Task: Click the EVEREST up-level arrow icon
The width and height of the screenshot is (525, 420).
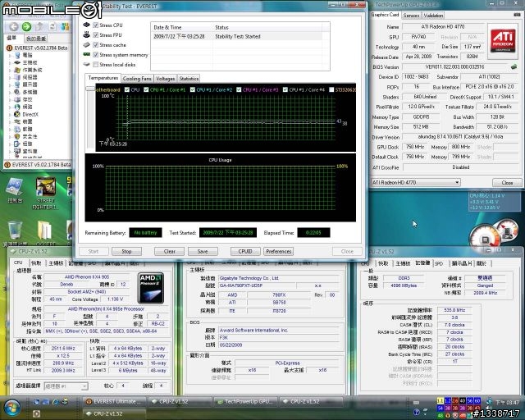Action: click(x=40, y=26)
